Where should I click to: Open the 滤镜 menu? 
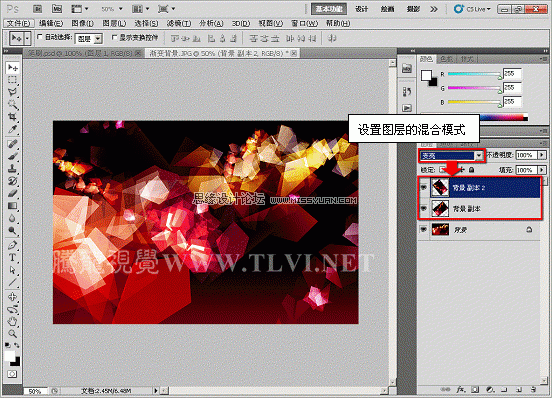tap(179, 24)
